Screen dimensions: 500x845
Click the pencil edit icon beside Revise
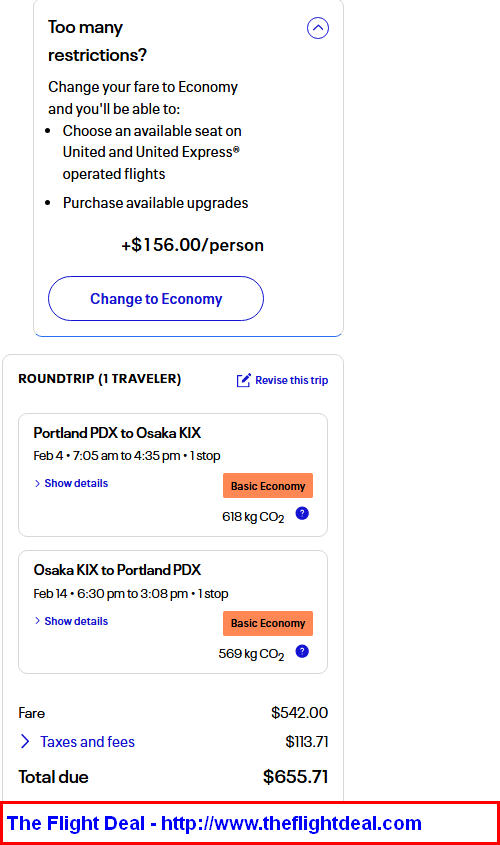(x=244, y=380)
